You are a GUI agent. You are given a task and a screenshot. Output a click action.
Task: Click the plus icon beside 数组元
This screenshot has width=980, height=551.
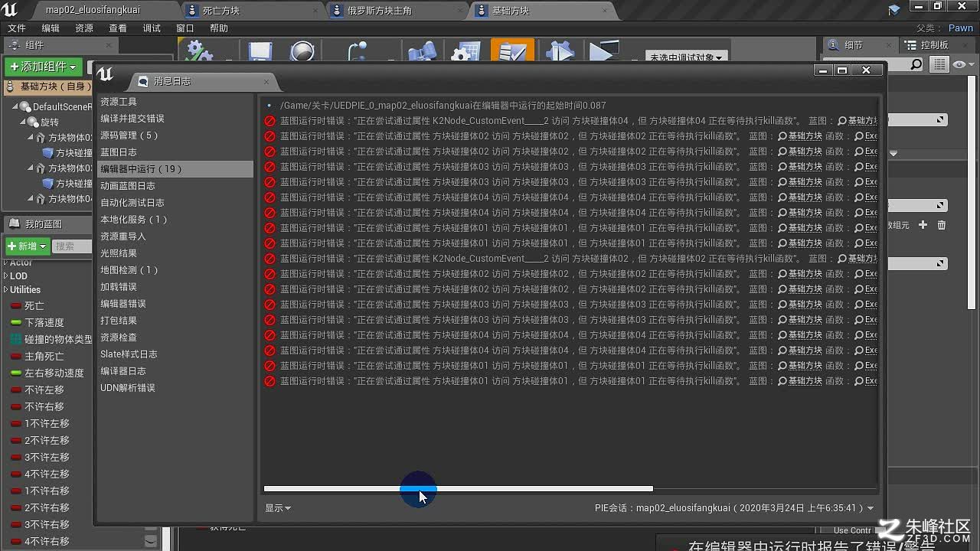(923, 225)
